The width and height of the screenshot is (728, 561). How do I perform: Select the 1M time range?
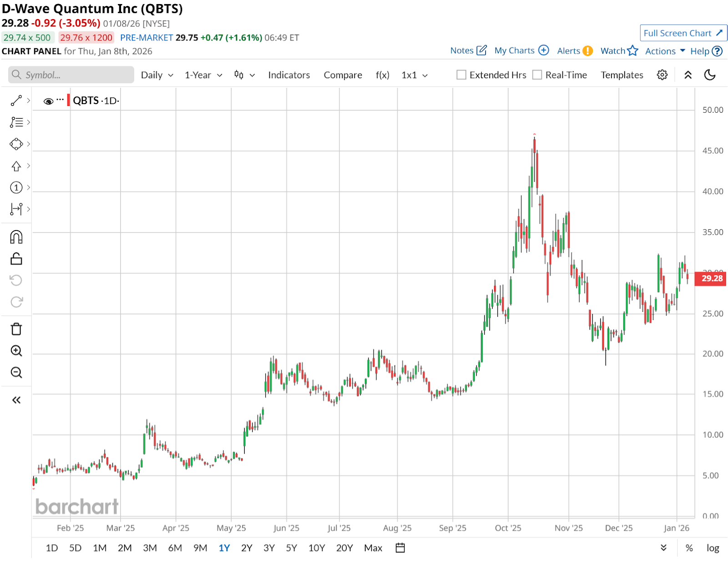[100, 548]
